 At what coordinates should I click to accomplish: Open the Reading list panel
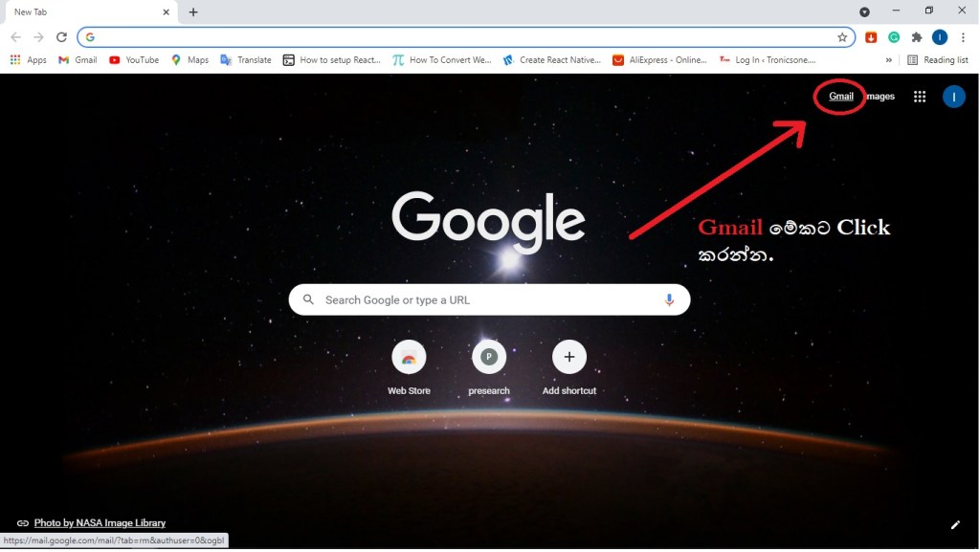pyautogui.click(x=938, y=60)
